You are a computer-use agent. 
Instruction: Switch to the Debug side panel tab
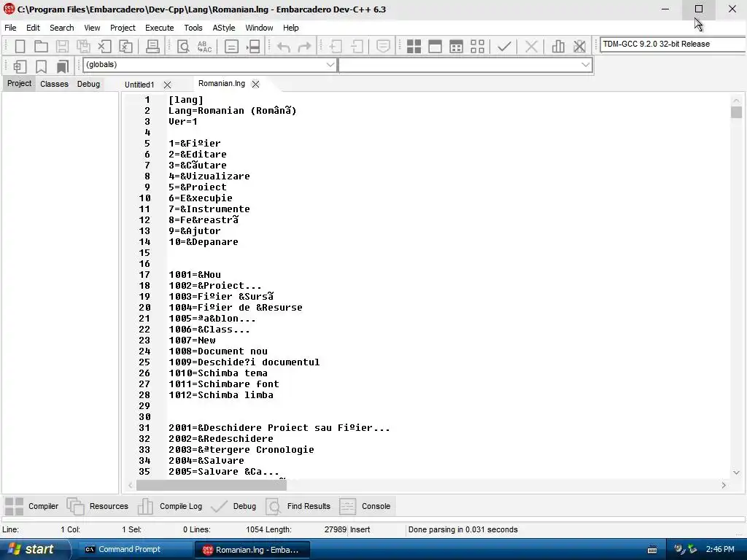tap(88, 84)
